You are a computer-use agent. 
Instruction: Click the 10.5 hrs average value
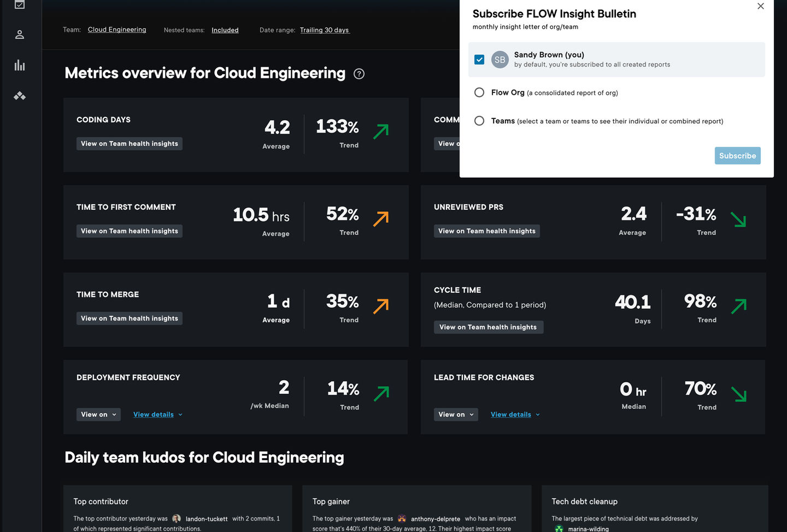(x=261, y=215)
